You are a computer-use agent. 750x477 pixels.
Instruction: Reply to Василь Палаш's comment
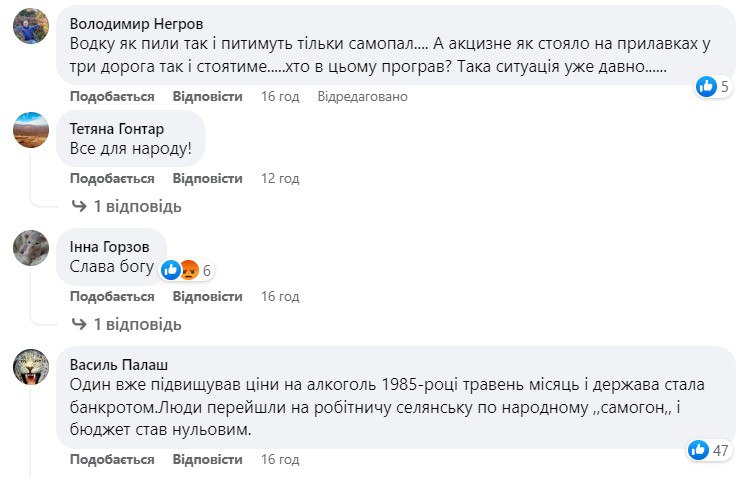pos(207,459)
